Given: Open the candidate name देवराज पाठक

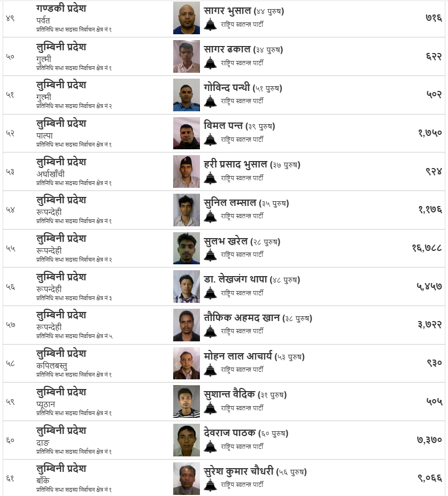Looking at the screenshot, I should (x=229, y=433).
